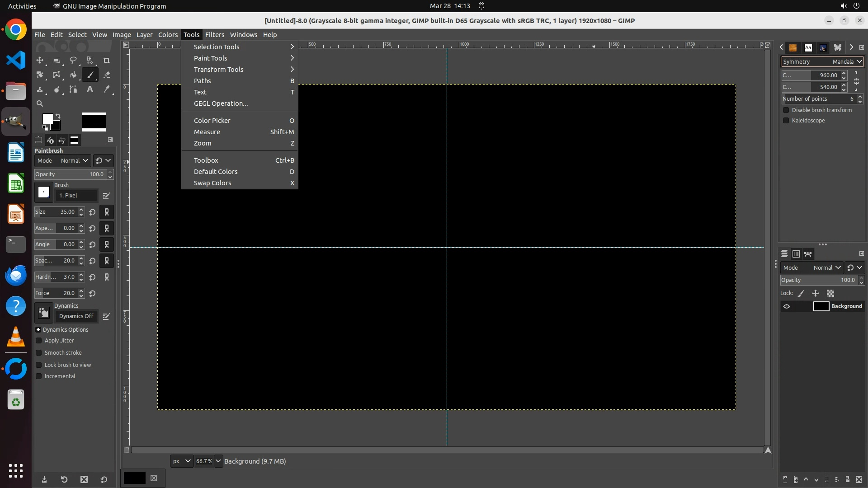Enable the Kaleidoscope checkbox
The height and width of the screenshot is (488, 868).
pyautogui.click(x=786, y=121)
